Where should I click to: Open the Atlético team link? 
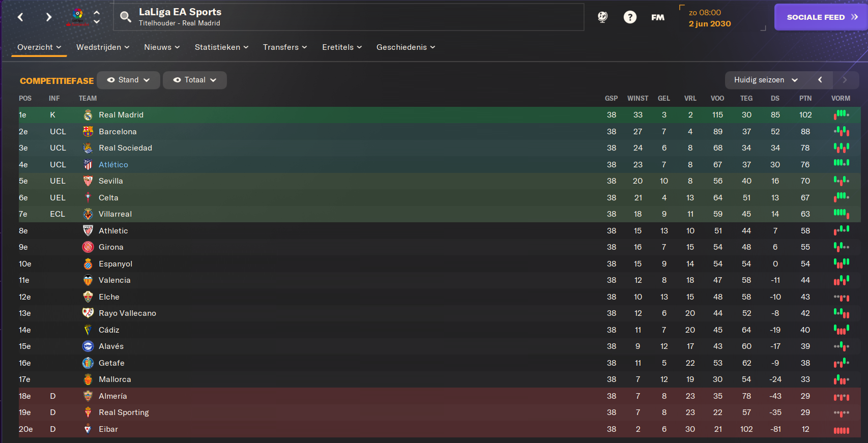click(113, 165)
